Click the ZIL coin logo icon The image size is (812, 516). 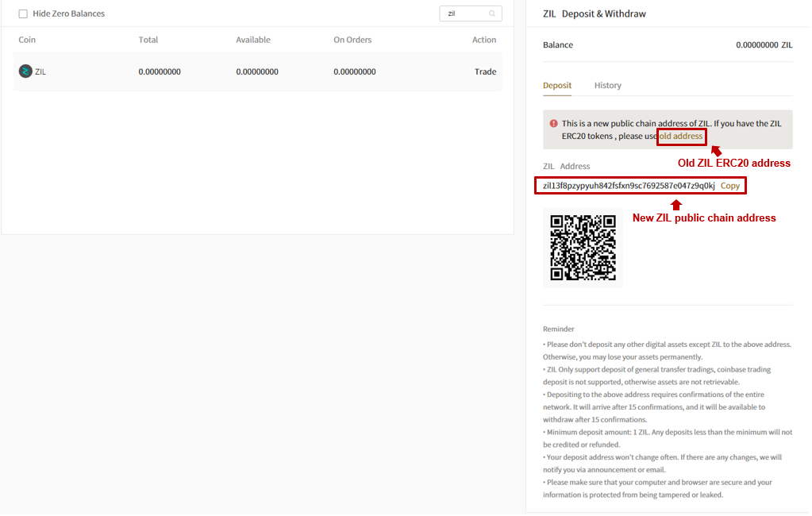25,71
